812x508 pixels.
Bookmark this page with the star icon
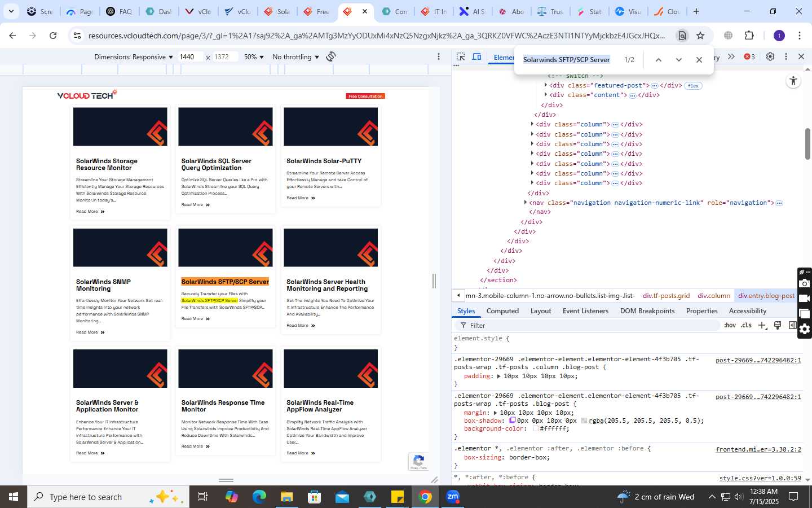(x=700, y=36)
